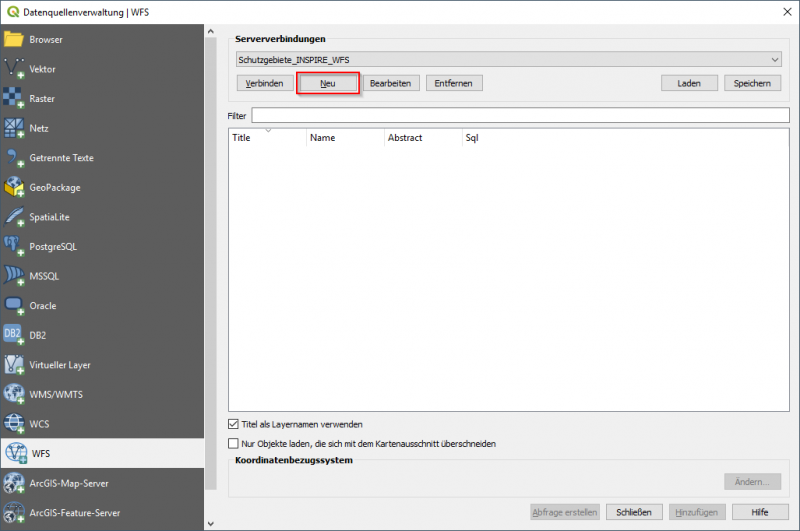This screenshot has width=800, height=531.
Task: Click the Hinzufügen button
Action: click(697, 512)
